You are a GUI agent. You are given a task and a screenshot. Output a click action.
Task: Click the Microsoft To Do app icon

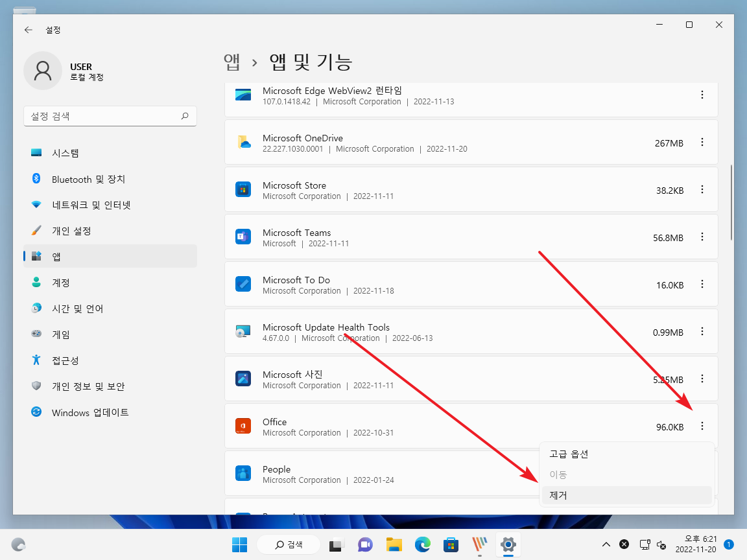click(x=243, y=285)
